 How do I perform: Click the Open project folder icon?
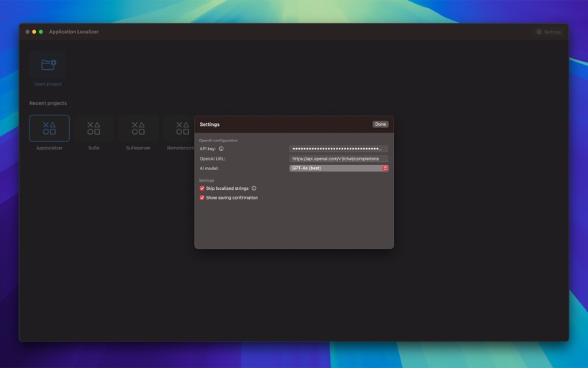pyautogui.click(x=49, y=65)
